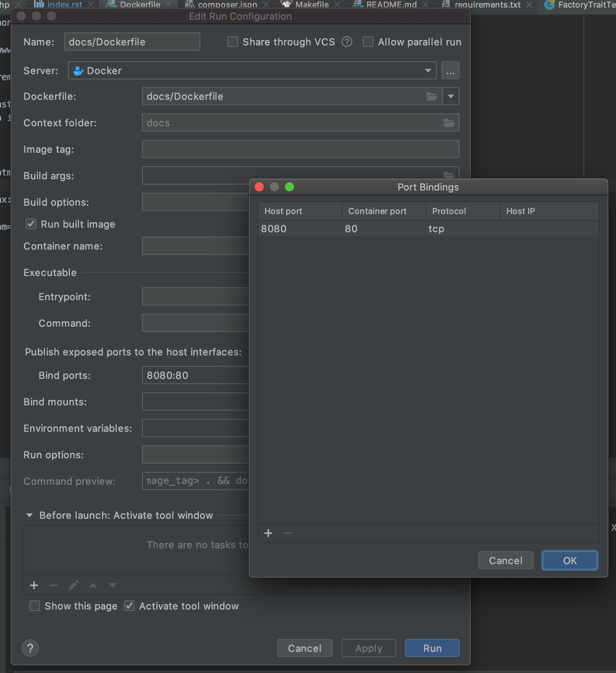Close the Makefile editor tab
This screenshot has height=673, width=616.
point(337,5)
